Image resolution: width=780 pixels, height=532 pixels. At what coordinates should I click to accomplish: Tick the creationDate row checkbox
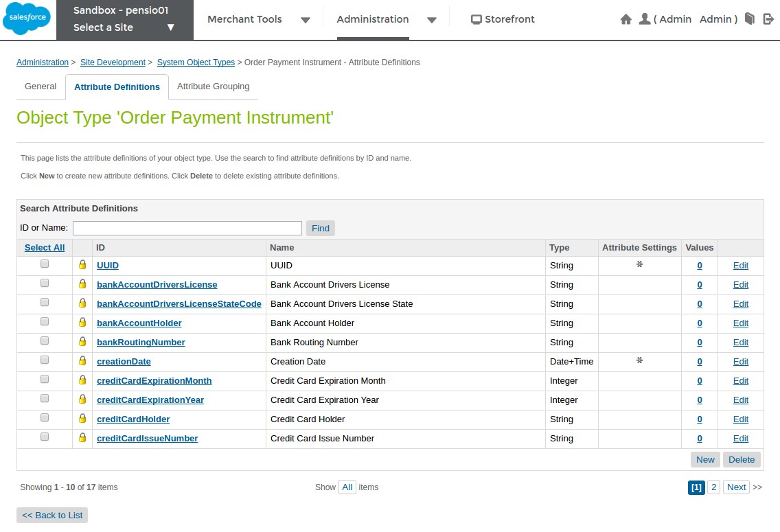point(45,360)
